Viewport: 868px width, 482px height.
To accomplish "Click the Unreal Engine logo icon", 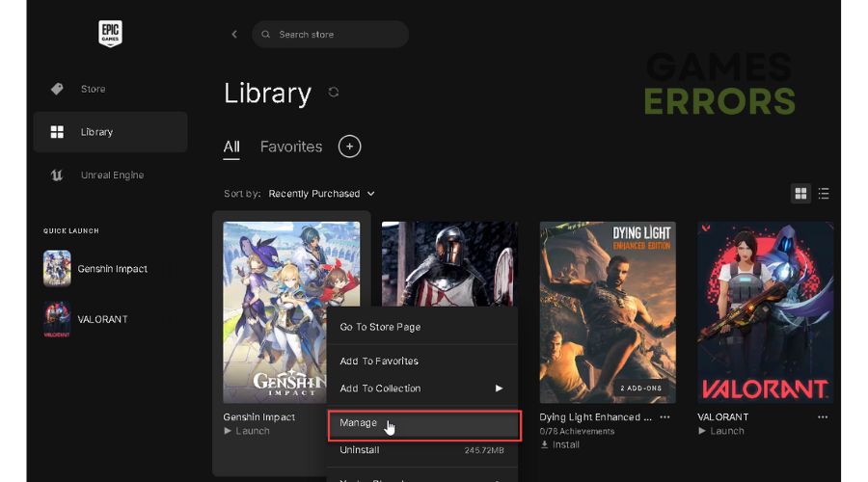I will pos(57,175).
